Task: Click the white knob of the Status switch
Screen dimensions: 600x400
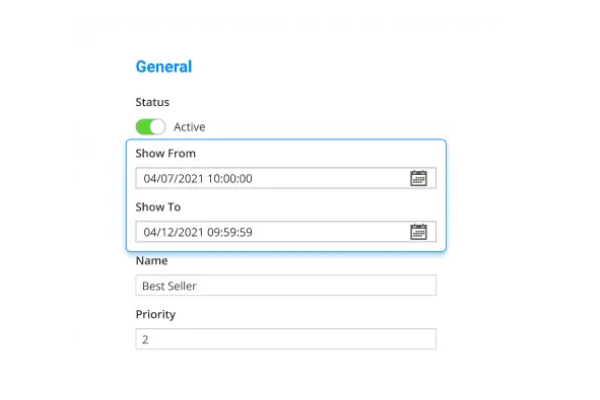Action: pos(157,127)
